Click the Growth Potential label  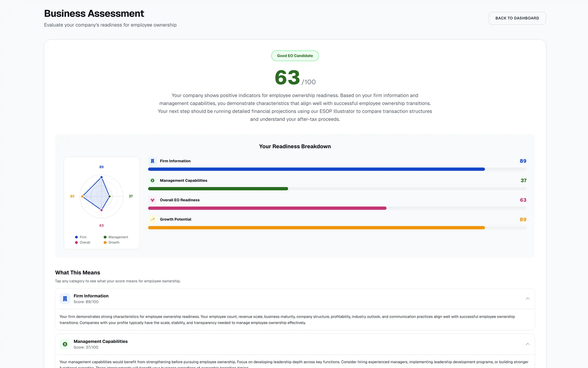tap(175, 219)
